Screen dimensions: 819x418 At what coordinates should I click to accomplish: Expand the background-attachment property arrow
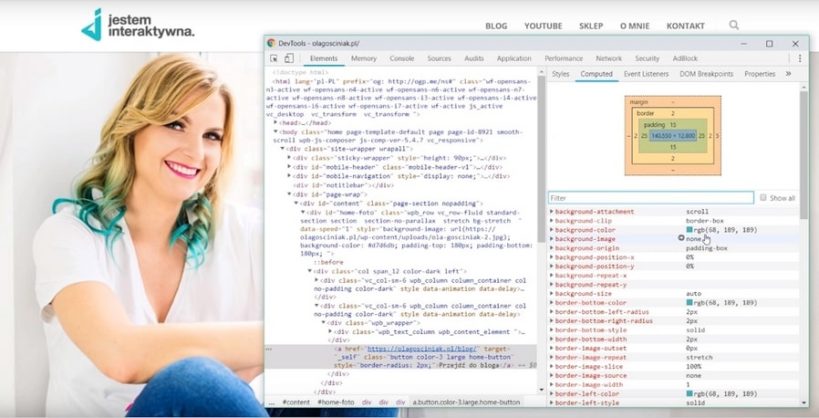tap(551, 212)
